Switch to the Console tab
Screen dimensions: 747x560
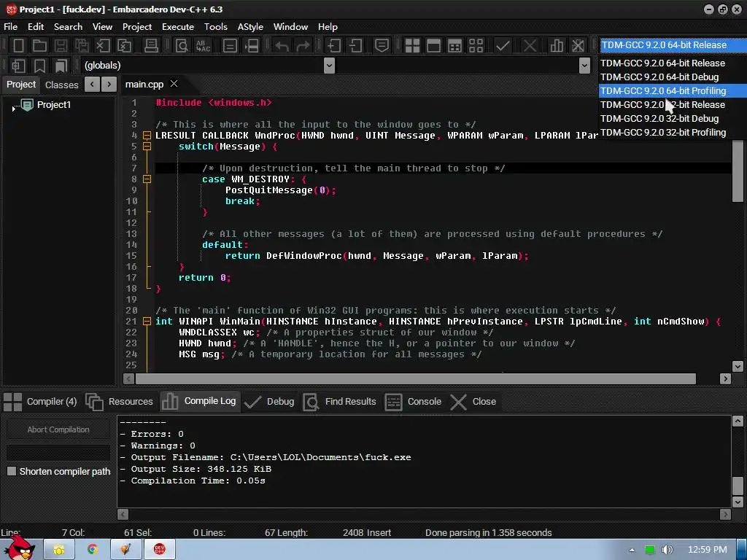tap(413, 402)
